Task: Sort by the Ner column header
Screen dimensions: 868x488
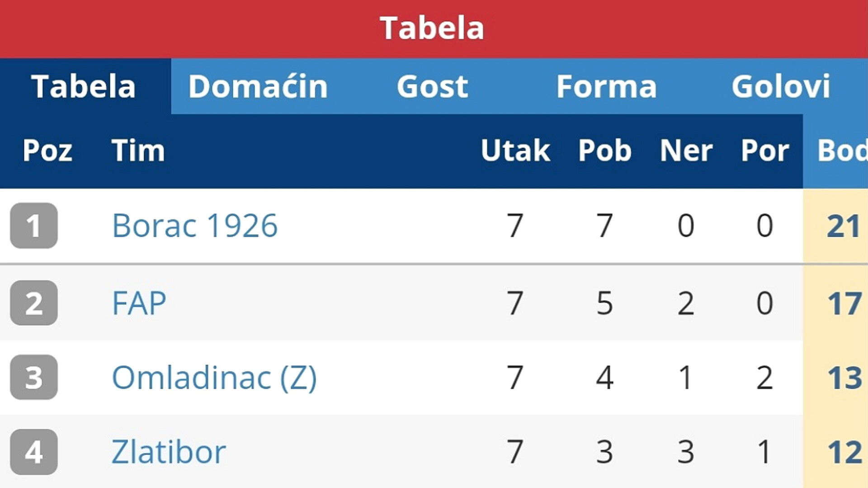Action: click(x=686, y=150)
